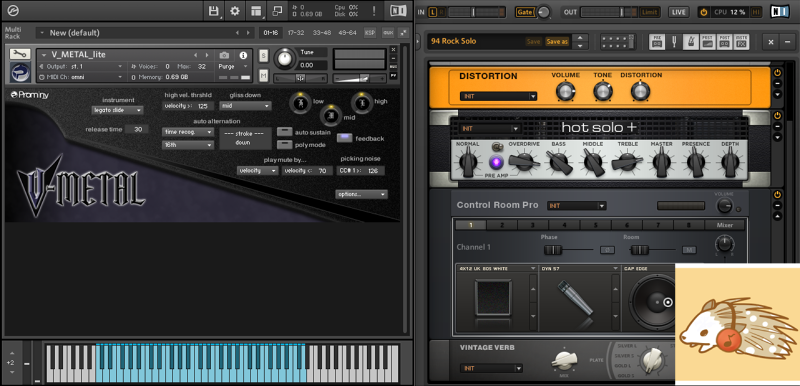This screenshot has width=800, height=386.
Task: Click the instrument pan slider in Kontakt
Action: pyautogui.click(x=300, y=78)
